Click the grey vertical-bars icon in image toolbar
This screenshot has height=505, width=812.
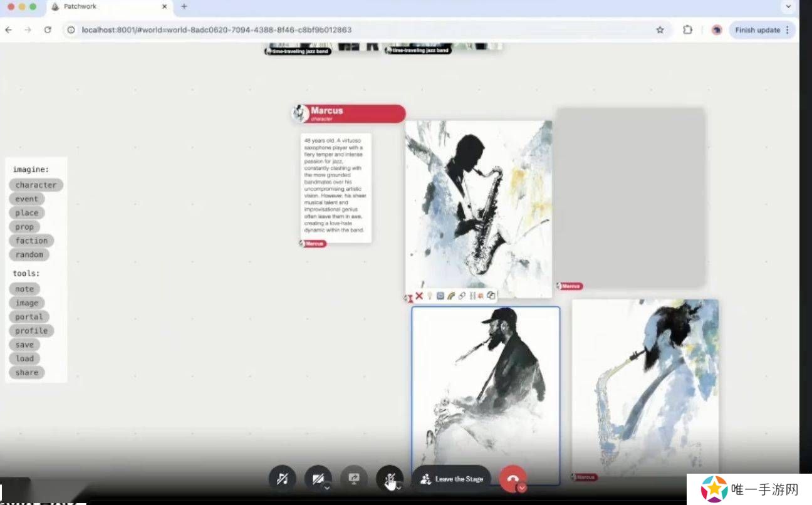tap(472, 296)
